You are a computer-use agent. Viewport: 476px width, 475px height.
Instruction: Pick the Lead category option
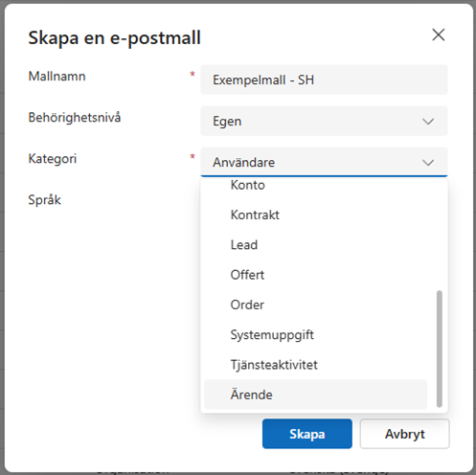coord(316,245)
